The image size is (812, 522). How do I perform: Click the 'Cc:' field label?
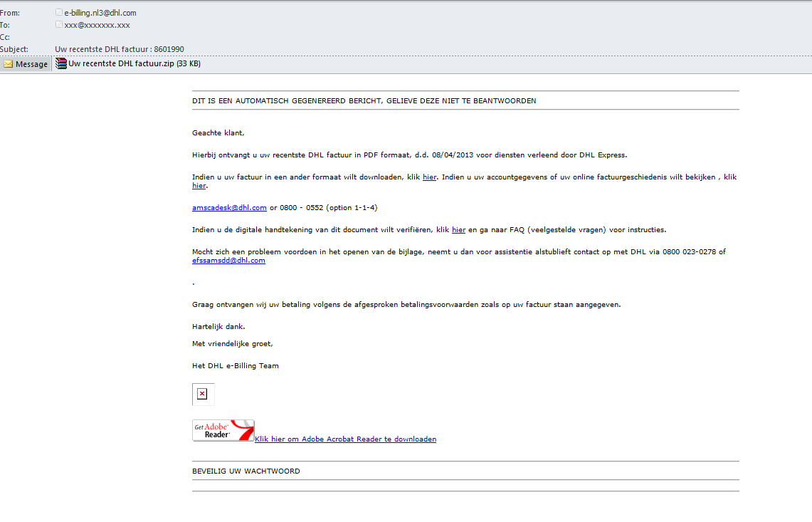(x=5, y=37)
